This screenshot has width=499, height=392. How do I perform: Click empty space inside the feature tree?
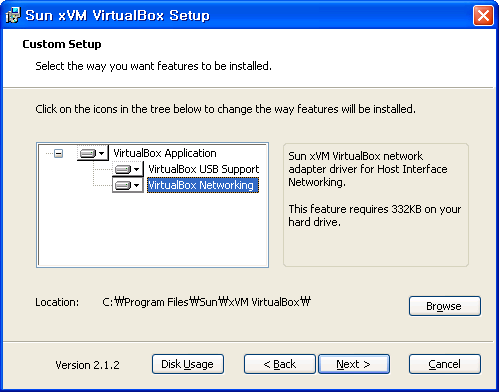coord(153,230)
